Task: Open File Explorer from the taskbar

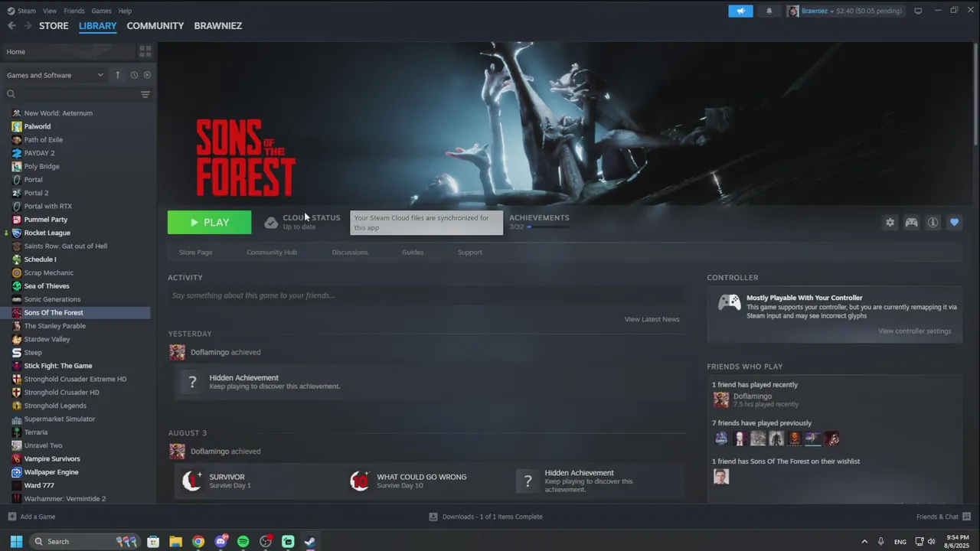Action: (x=175, y=541)
